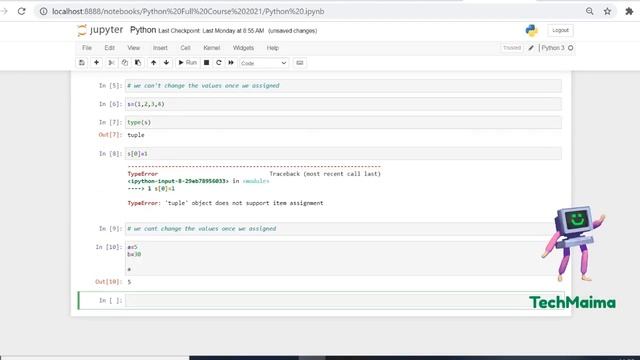
Task: Open the command palette keyboard icon
Action: click(300, 63)
